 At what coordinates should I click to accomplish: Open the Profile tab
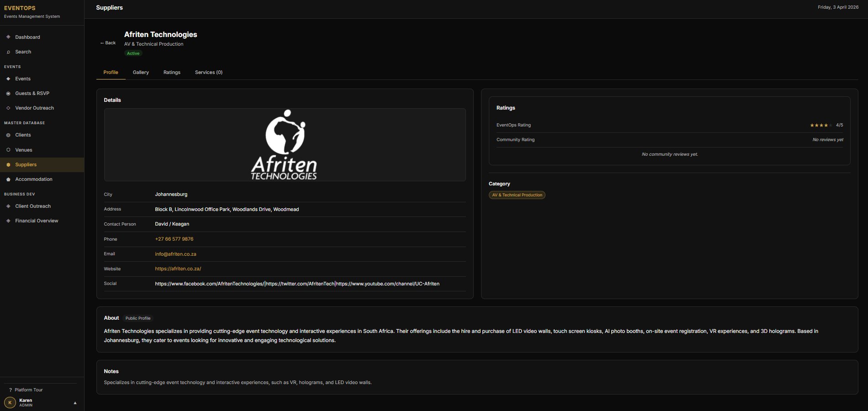point(111,72)
